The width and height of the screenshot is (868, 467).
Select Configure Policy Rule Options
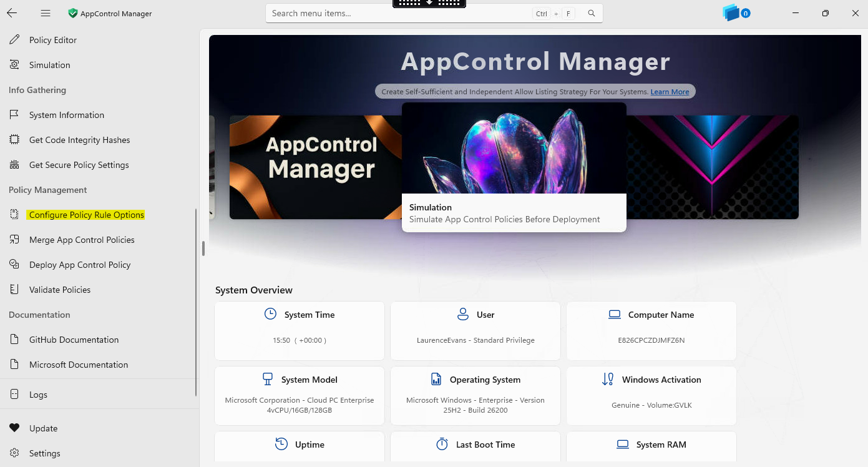[87, 215]
